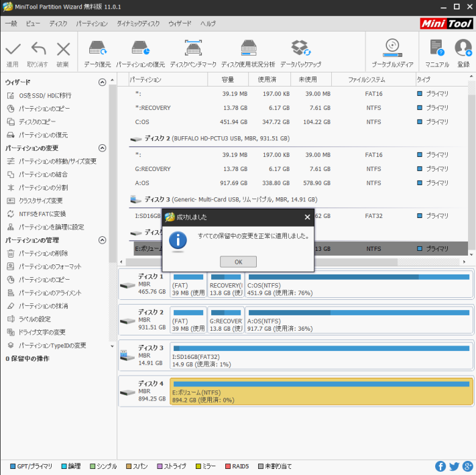Click the 破棄 (Discard) X icon
This screenshot has width=476, height=475.
click(x=63, y=49)
